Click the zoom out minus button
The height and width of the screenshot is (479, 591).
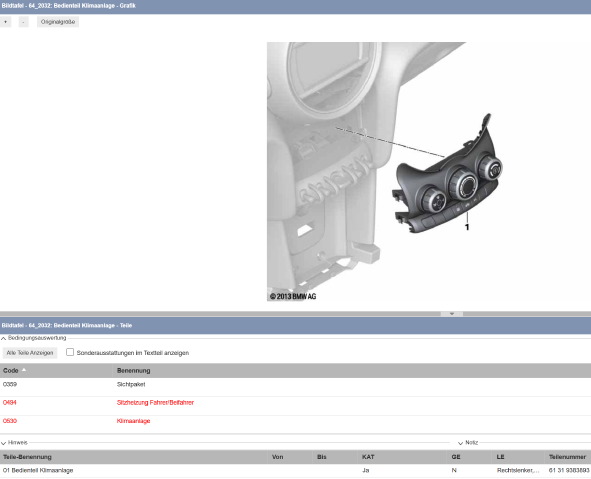coord(23,22)
